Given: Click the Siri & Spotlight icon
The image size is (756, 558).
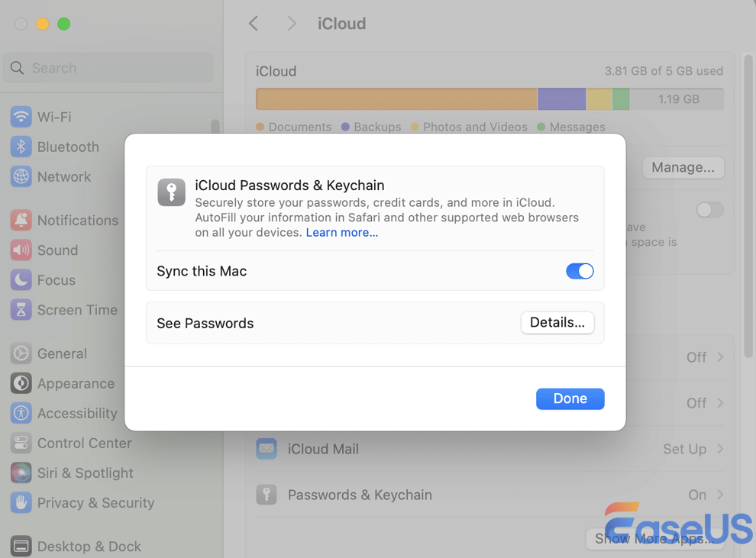Looking at the screenshot, I should (x=21, y=473).
